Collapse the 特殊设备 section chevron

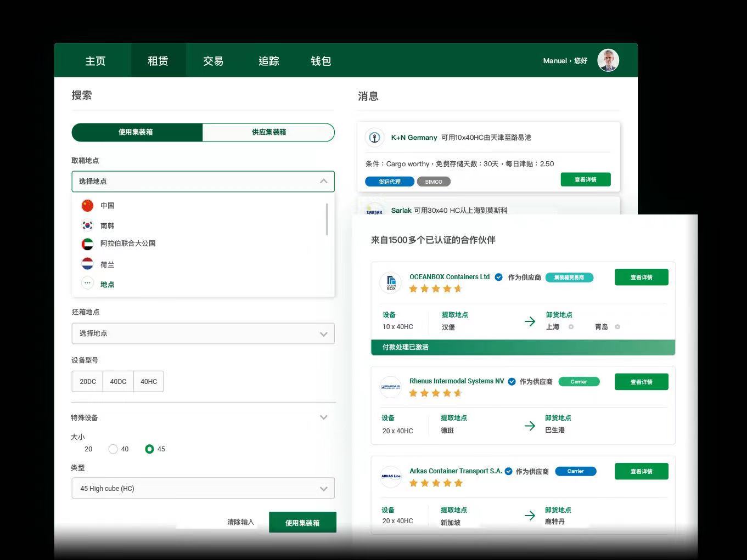pos(324,417)
